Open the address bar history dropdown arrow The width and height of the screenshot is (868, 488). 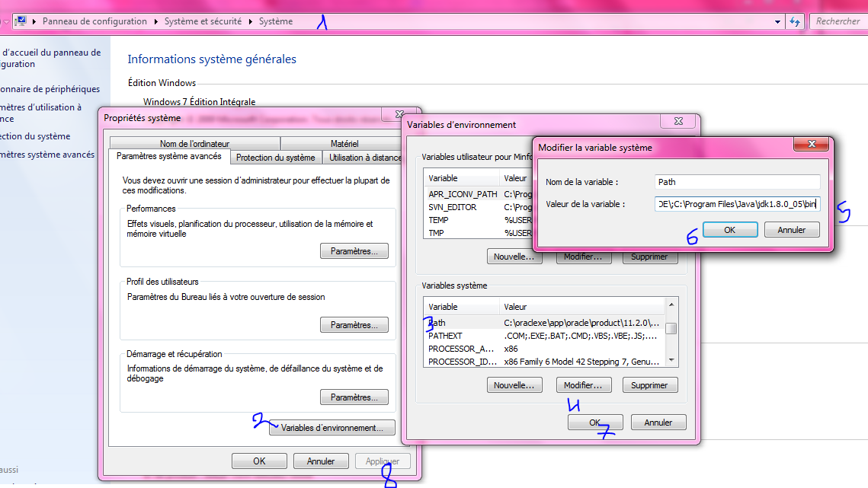[777, 21]
